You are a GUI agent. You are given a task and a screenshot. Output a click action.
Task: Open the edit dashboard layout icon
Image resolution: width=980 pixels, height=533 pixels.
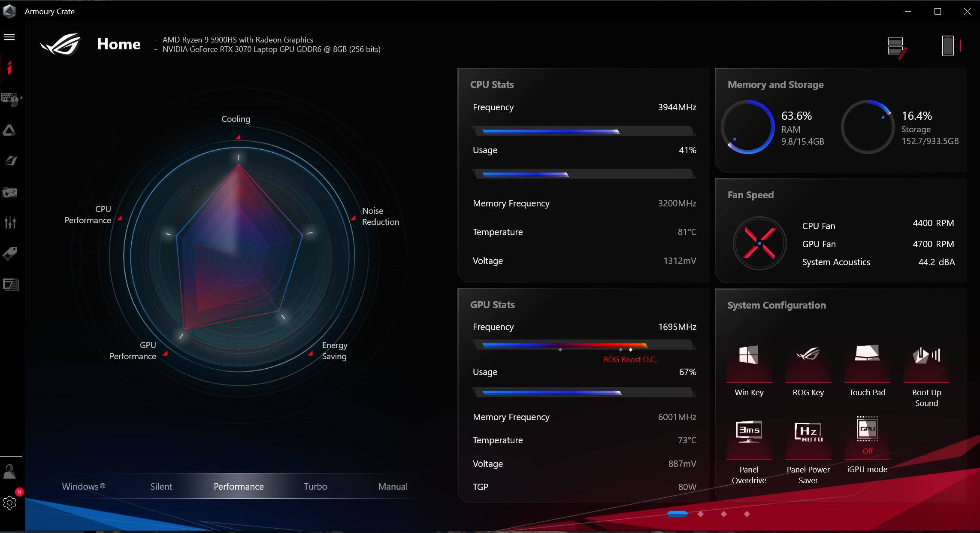(896, 47)
